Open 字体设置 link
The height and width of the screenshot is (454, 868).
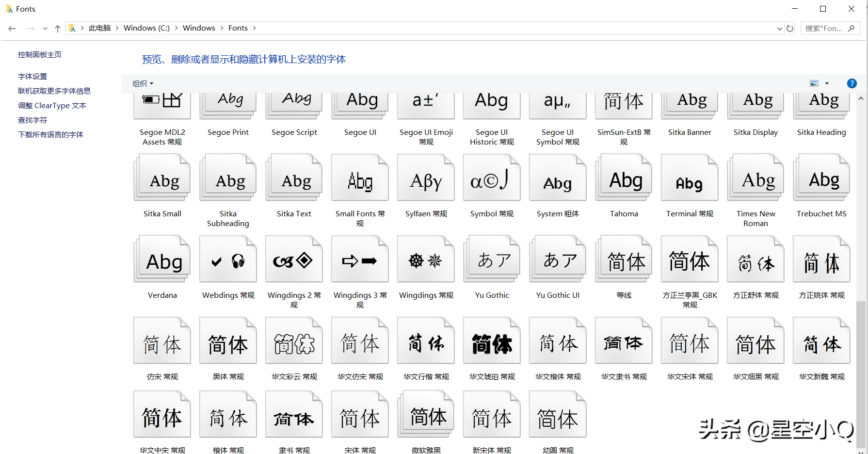(32, 77)
